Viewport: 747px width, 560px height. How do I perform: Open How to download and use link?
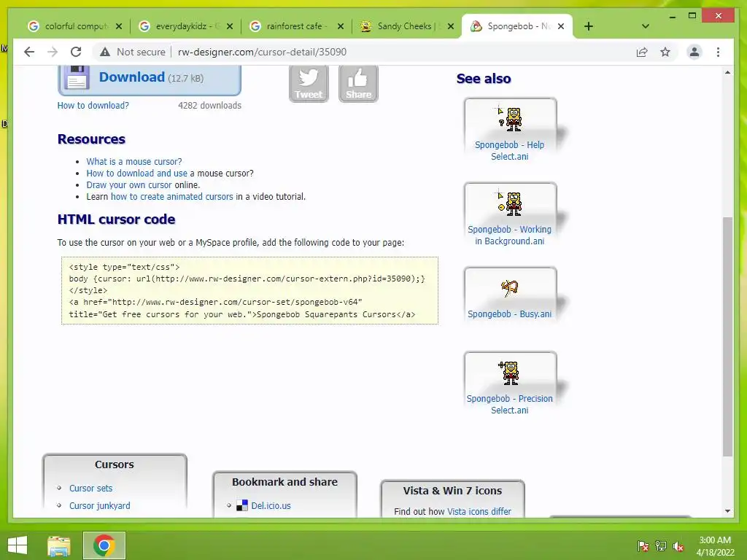(136, 174)
